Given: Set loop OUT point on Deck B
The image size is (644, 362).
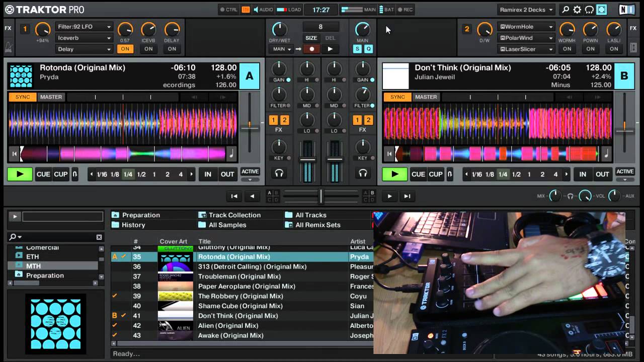Looking at the screenshot, I should [x=602, y=174].
